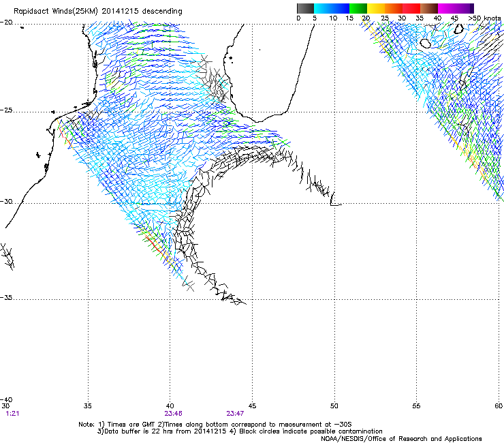Click the latitude label '-25'
The width and height of the screenshot is (504, 443).
[x=6, y=110]
